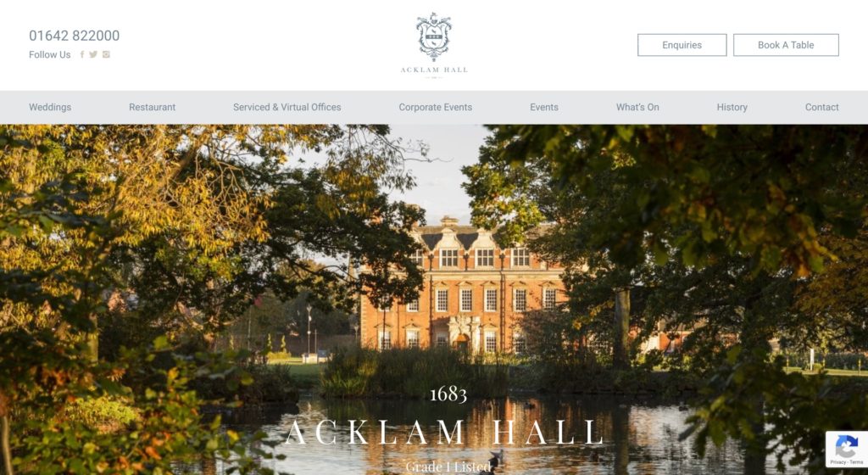The height and width of the screenshot is (475, 868).
Task: Click the Acklam Hall hero heading
Action: pos(444,433)
